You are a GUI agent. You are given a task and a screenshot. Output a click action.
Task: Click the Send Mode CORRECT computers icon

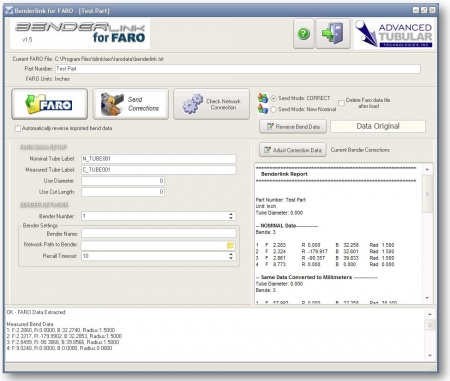point(263,98)
